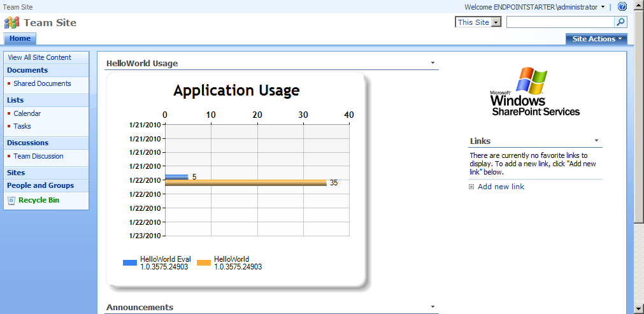The image size is (644, 314).
Task: Open People and Groups
Action: pos(40,185)
